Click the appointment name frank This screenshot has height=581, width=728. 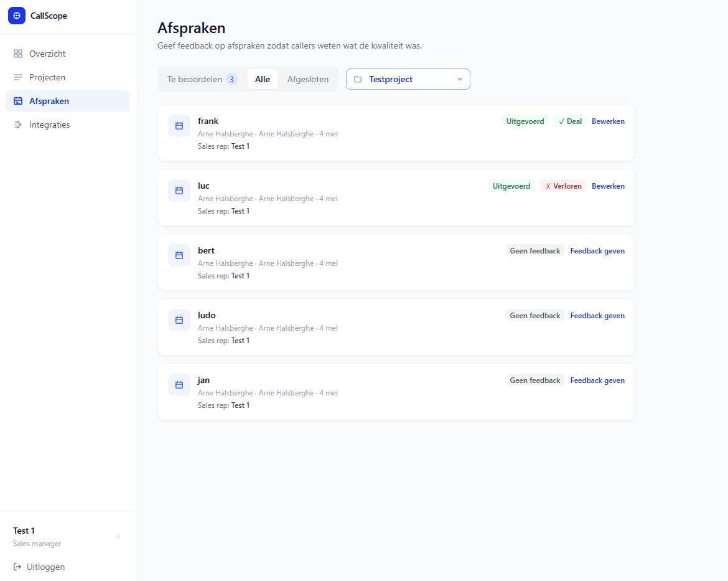pos(208,121)
